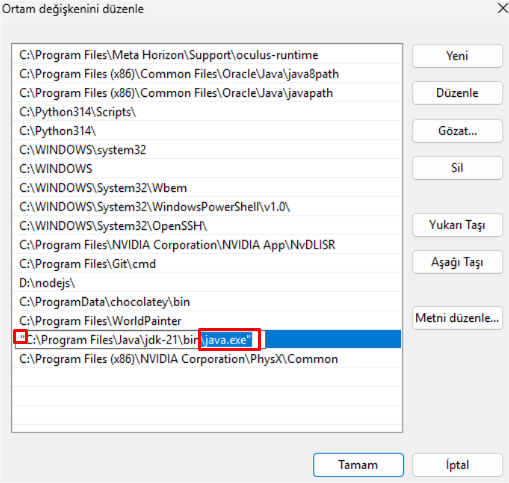Select the System32\OpenSSH\ entry
This screenshot has height=483, width=509.
coord(207,226)
